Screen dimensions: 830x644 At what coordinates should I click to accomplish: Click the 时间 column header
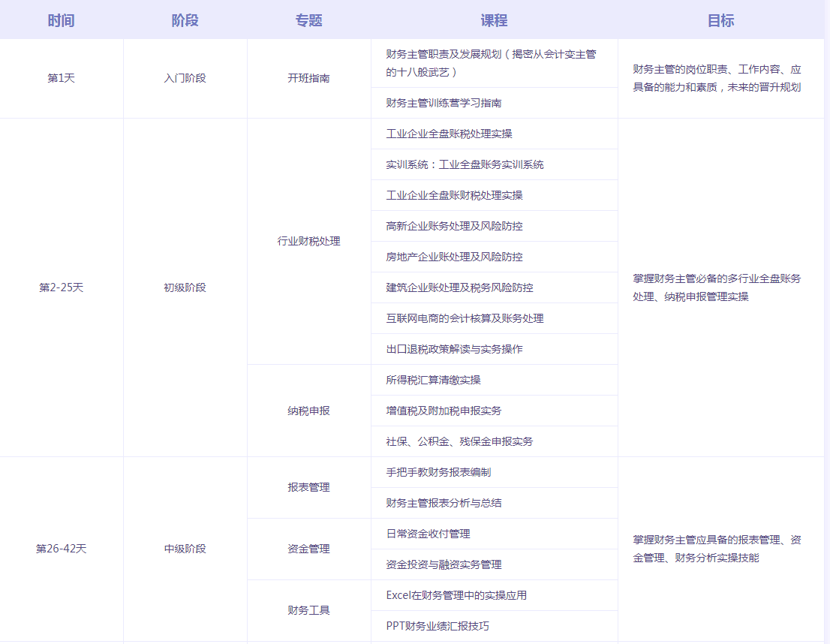click(x=62, y=20)
